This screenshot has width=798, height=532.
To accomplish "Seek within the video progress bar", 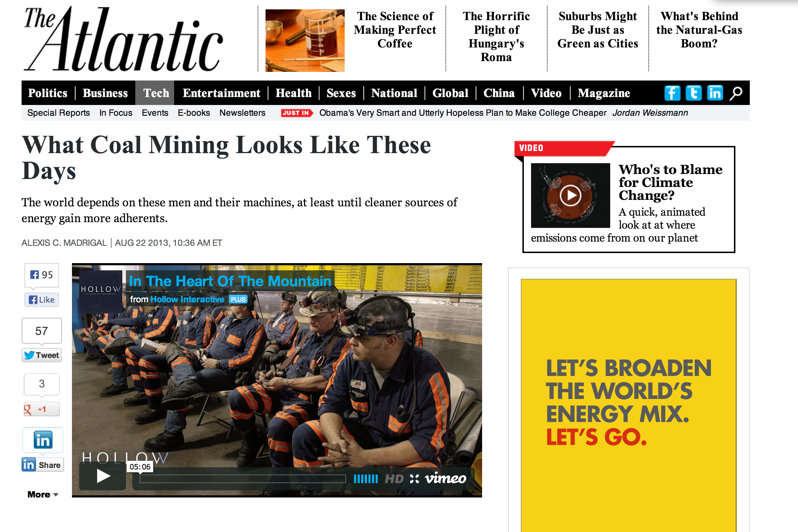I will [243, 479].
